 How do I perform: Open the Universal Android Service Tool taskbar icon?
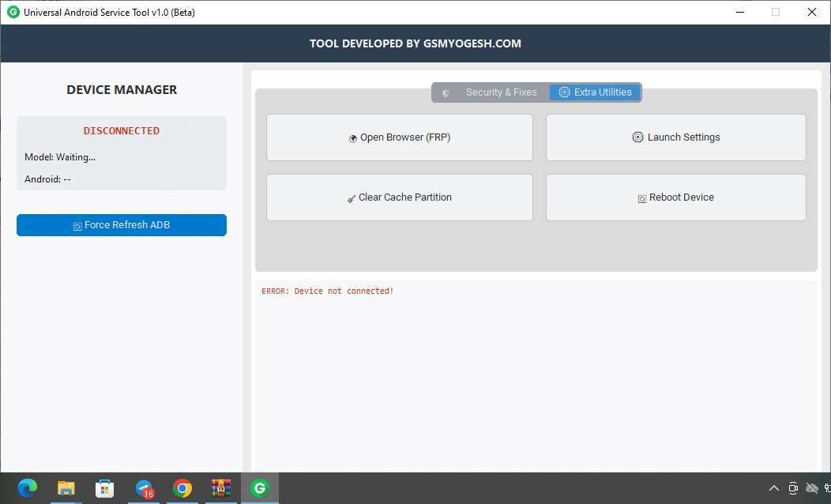(260, 488)
